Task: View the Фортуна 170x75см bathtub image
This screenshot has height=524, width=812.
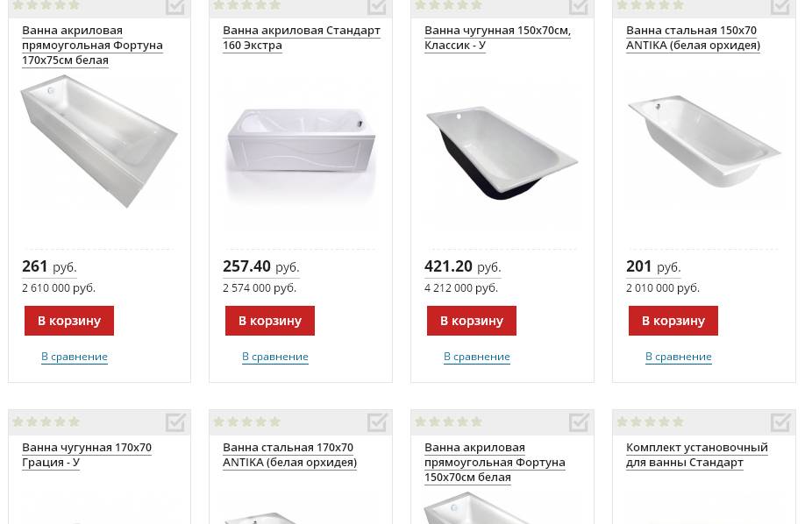Action: [x=99, y=142]
